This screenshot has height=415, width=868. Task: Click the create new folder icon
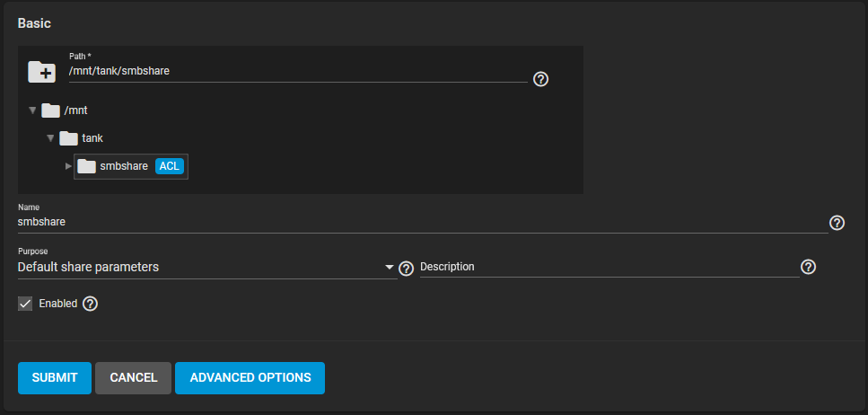[42, 72]
